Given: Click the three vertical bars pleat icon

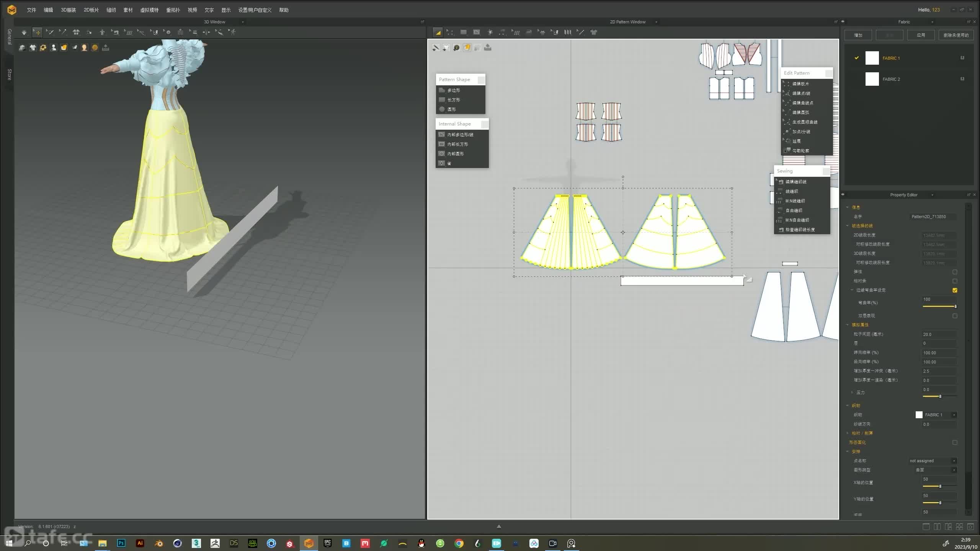Looking at the screenshot, I should [568, 33].
